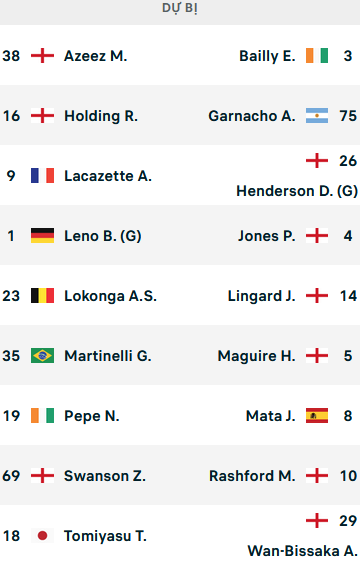This screenshot has height=565, width=360.
Task: Open player Rashford M. profile
Action: 252,476
